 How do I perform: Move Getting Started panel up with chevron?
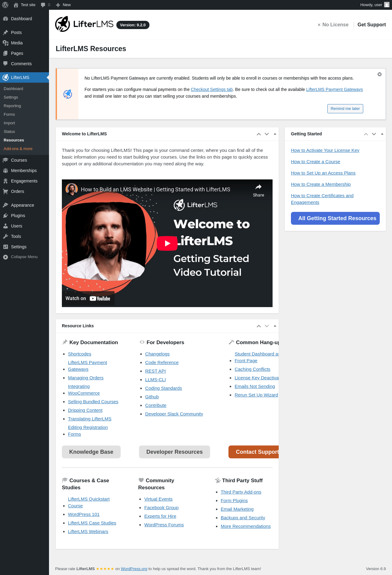point(366,134)
